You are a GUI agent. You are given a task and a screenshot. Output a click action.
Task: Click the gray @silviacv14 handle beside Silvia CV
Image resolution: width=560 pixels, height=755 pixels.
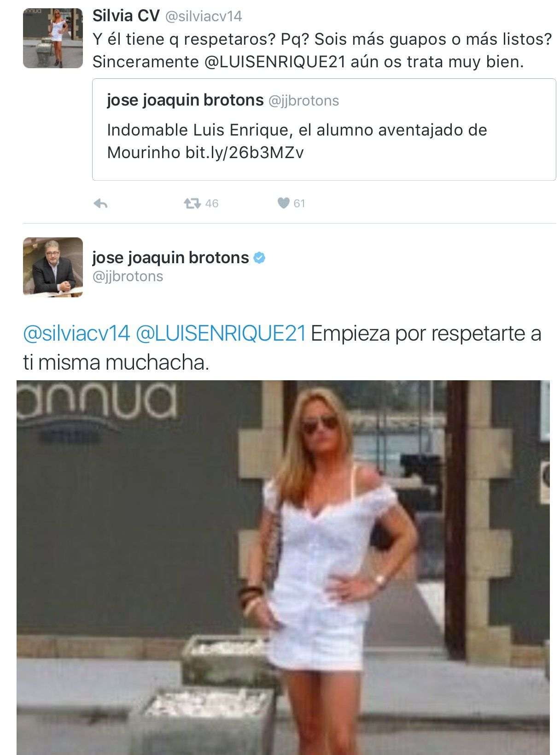click(204, 17)
